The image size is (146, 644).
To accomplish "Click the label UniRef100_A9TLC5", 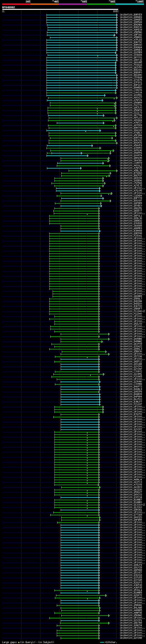I will 131,118.
